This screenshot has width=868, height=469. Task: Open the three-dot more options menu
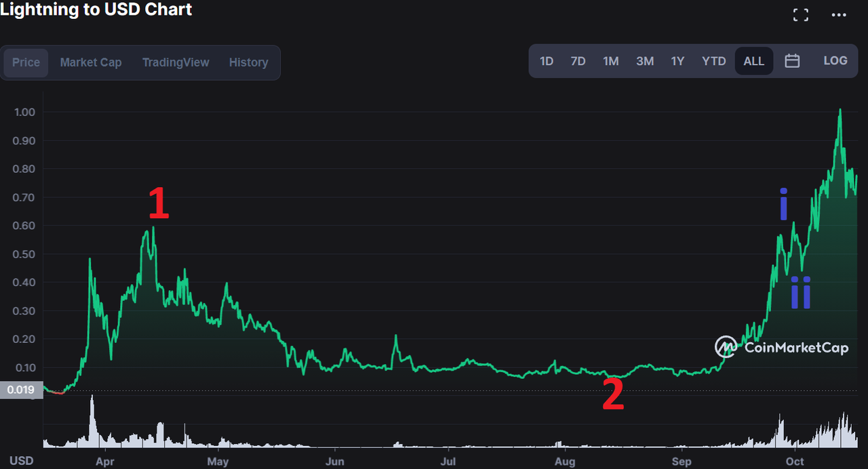pyautogui.click(x=839, y=15)
